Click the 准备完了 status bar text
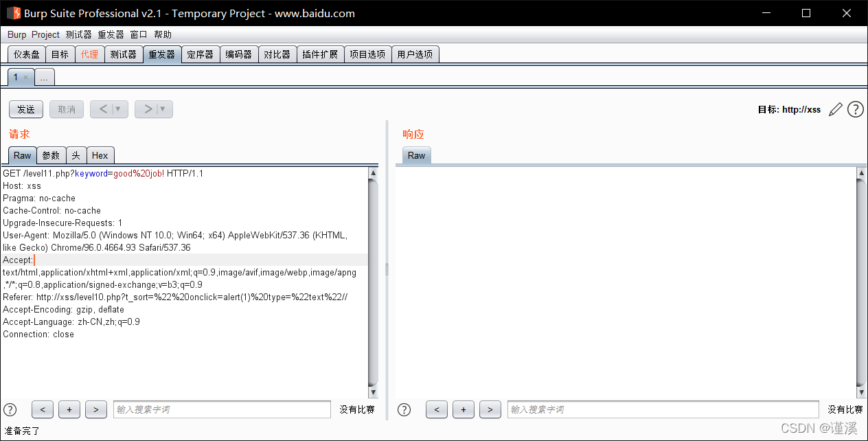The height and width of the screenshot is (441, 868). [x=23, y=431]
